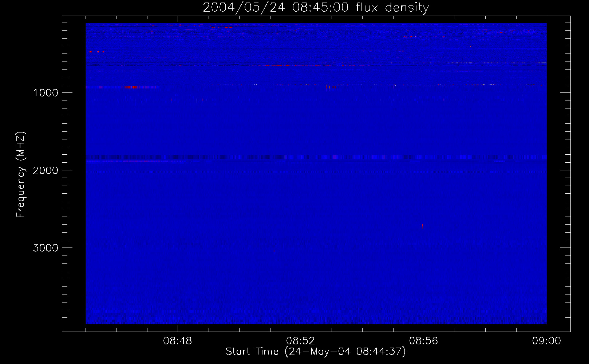This screenshot has width=589, height=364.
Task: Click the 08:52 time axis label
Action: tap(301, 341)
